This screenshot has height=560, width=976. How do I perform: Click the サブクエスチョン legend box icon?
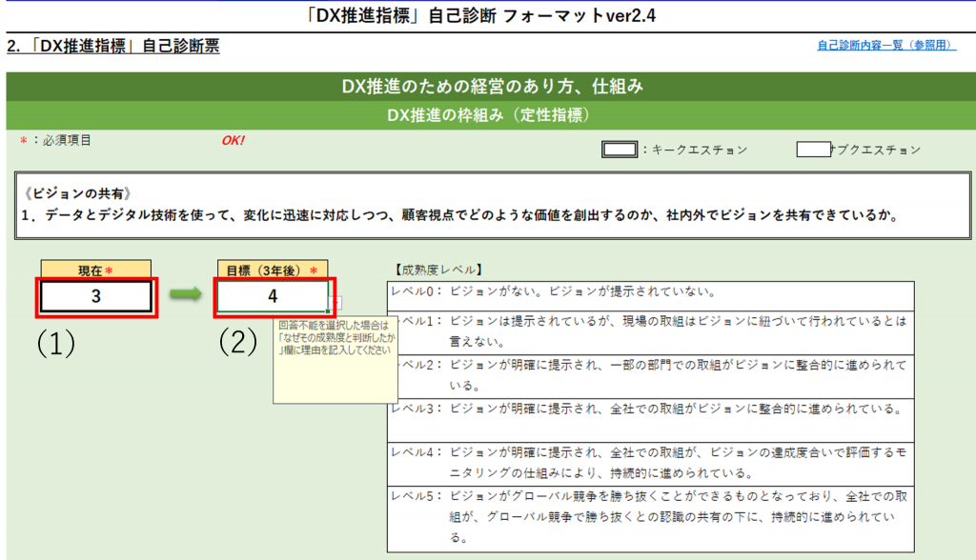813,150
